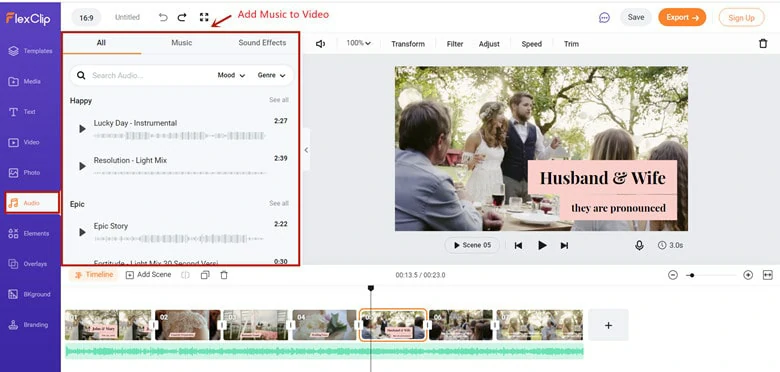The width and height of the screenshot is (780, 372).
Task: Open the Genre filter dropdown
Action: click(272, 75)
